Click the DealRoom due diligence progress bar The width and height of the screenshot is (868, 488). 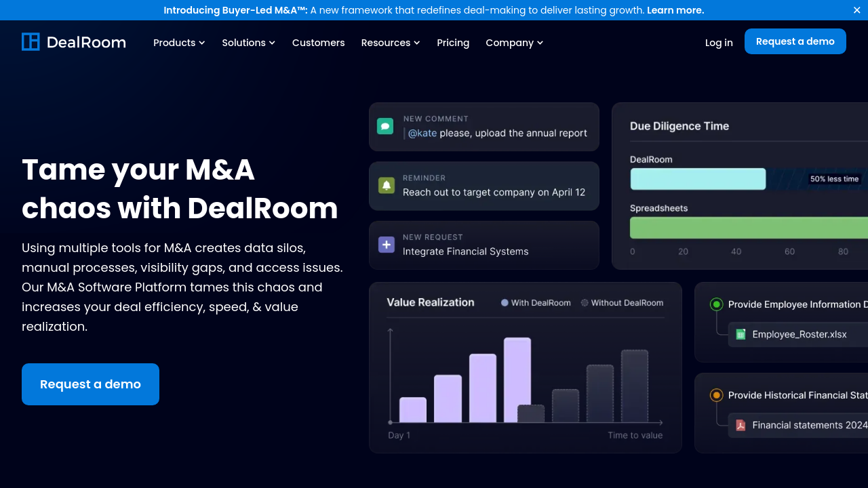(x=698, y=179)
